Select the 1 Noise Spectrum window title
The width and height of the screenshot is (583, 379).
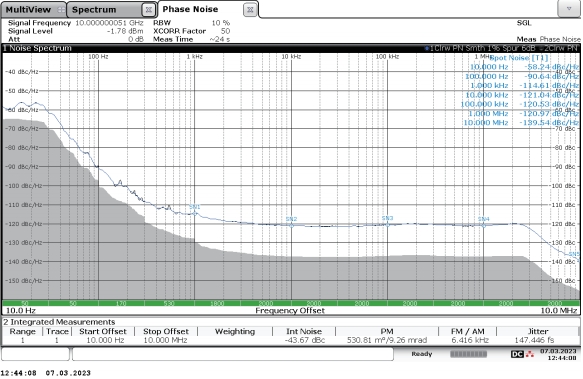coord(37,48)
